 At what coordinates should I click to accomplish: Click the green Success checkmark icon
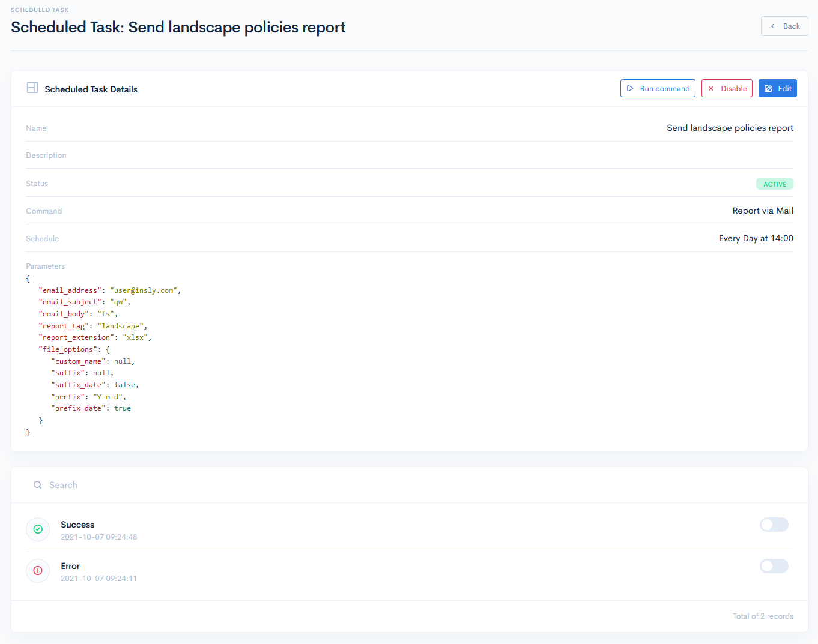38,529
